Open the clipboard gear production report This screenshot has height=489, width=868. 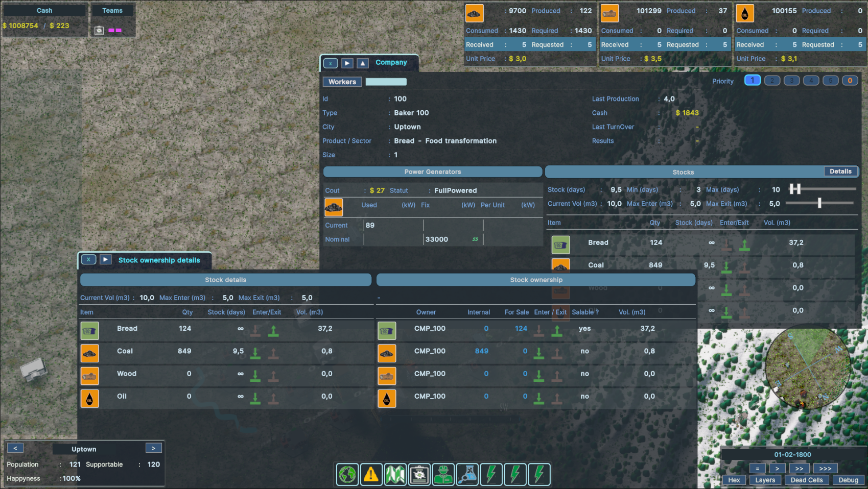[419, 474]
